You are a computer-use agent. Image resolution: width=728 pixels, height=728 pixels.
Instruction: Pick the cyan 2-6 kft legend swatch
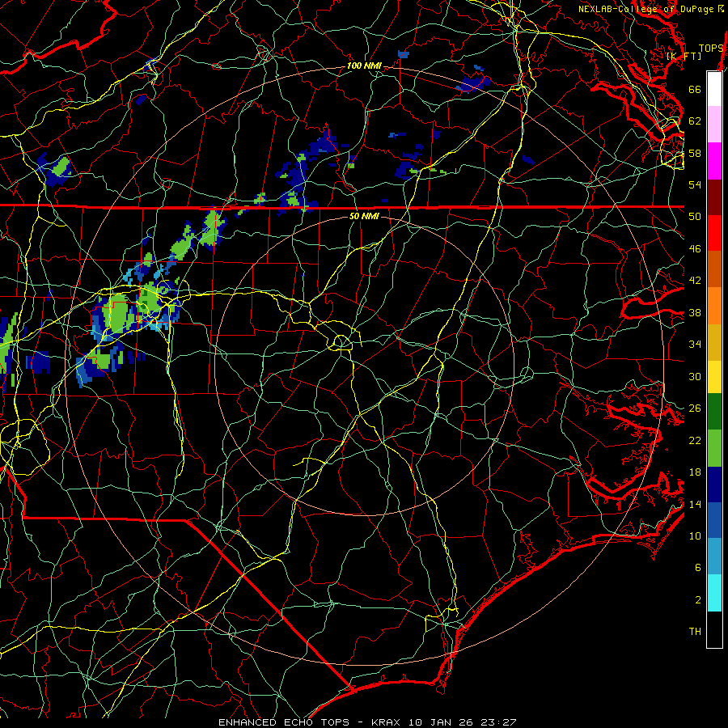(714, 593)
